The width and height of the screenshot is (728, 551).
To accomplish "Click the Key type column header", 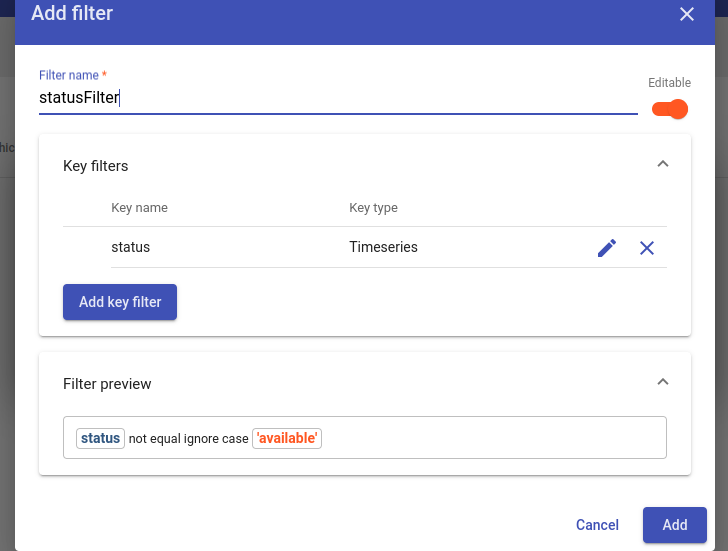I will [x=373, y=207].
